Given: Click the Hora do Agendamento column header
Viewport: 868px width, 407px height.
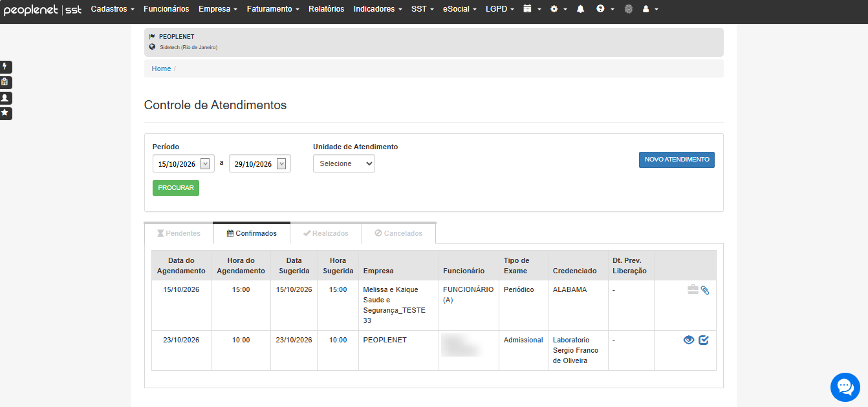Looking at the screenshot, I should tap(241, 266).
